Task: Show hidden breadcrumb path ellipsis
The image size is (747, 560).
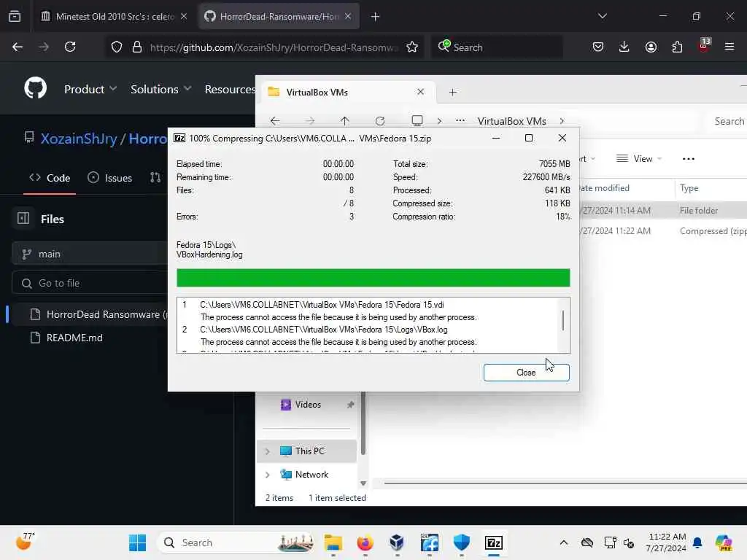Action: (x=460, y=121)
